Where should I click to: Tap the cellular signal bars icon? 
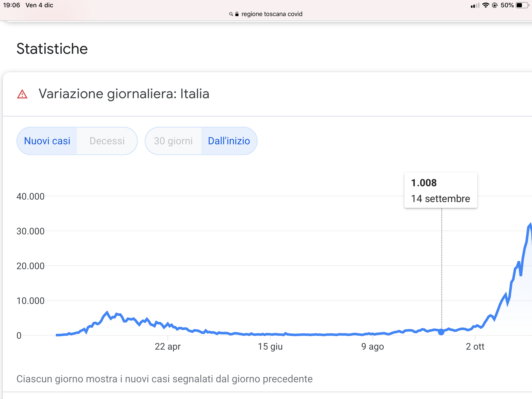click(x=475, y=5)
